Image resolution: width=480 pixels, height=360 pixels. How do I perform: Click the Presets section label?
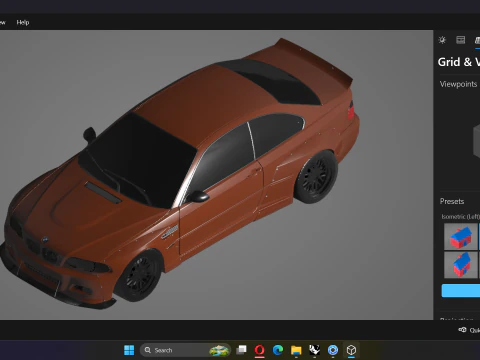pyautogui.click(x=452, y=201)
